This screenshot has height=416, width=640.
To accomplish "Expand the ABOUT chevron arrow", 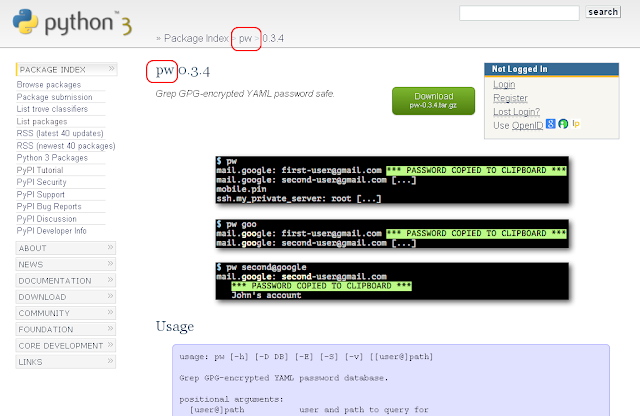I will 110,247.
